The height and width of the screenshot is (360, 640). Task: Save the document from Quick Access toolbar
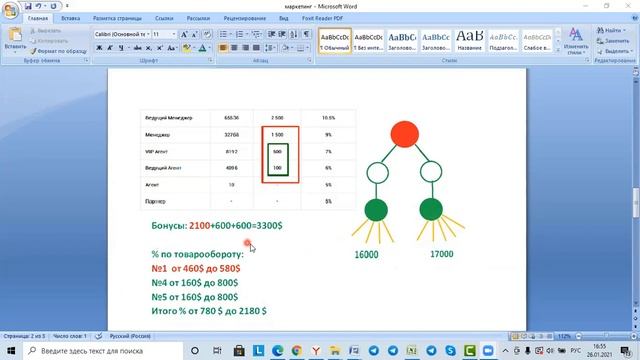[x=28, y=6]
